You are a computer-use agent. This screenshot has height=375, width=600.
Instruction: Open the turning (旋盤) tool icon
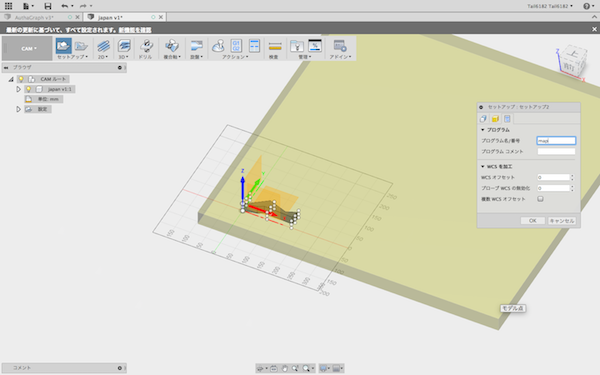(196, 46)
